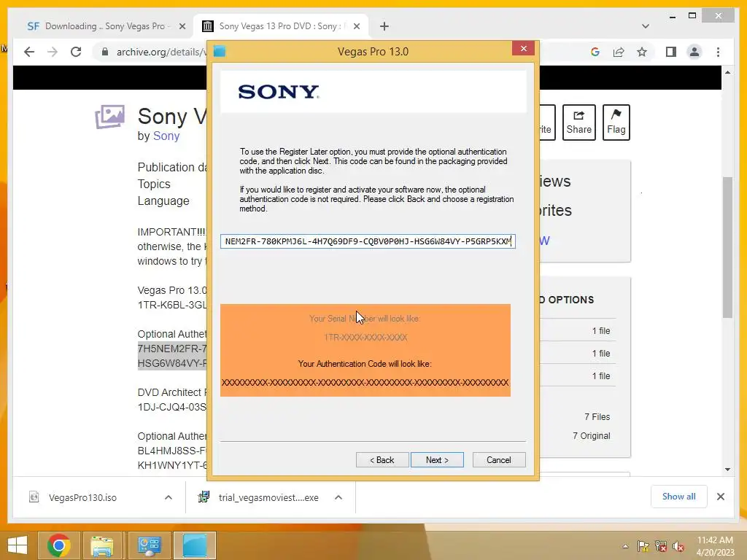This screenshot has width=747, height=560.
Task: Click the Next button in Vegas Pro installer
Action: coord(437,460)
